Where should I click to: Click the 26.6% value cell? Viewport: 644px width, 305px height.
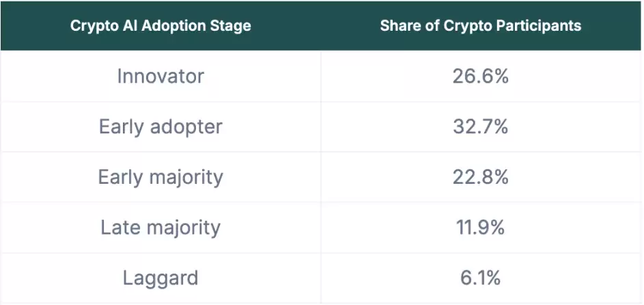(x=480, y=76)
